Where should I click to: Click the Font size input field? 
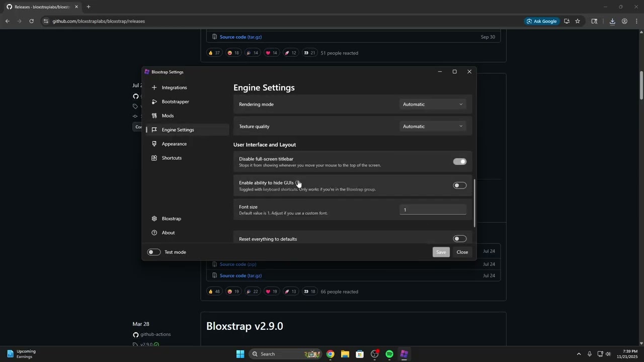tap(433, 210)
